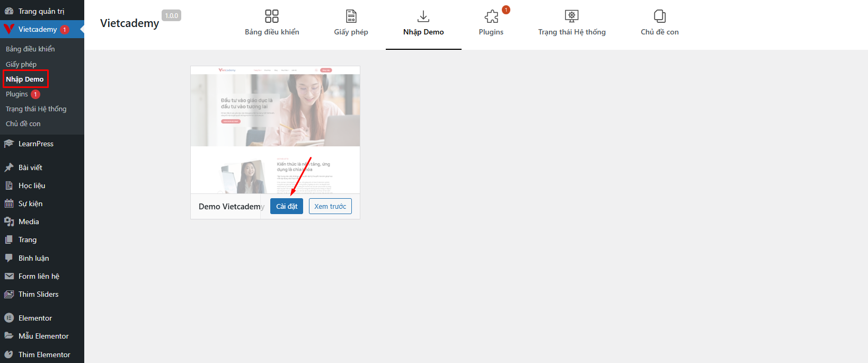Click the Vietcademy menu red count badge
The width and height of the screenshot is (868, 363).
65,30
